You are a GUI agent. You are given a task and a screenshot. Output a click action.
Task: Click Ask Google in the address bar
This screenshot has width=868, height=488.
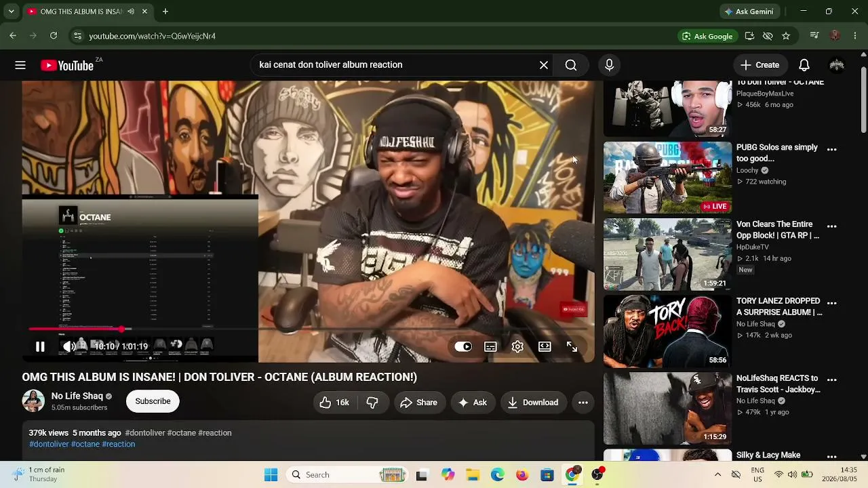pyautogui.click(x=707, y=36)
